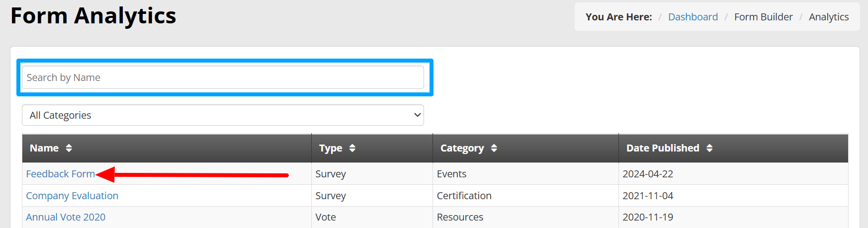This screenshot has height=228, width=868.
Task: Open the Annual Vote 2020 link
Action: 66,217
